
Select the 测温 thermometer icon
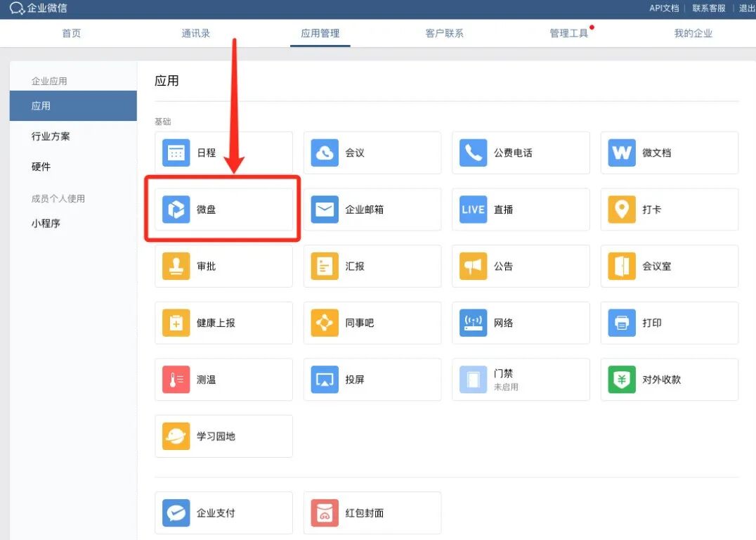point(176,380)
